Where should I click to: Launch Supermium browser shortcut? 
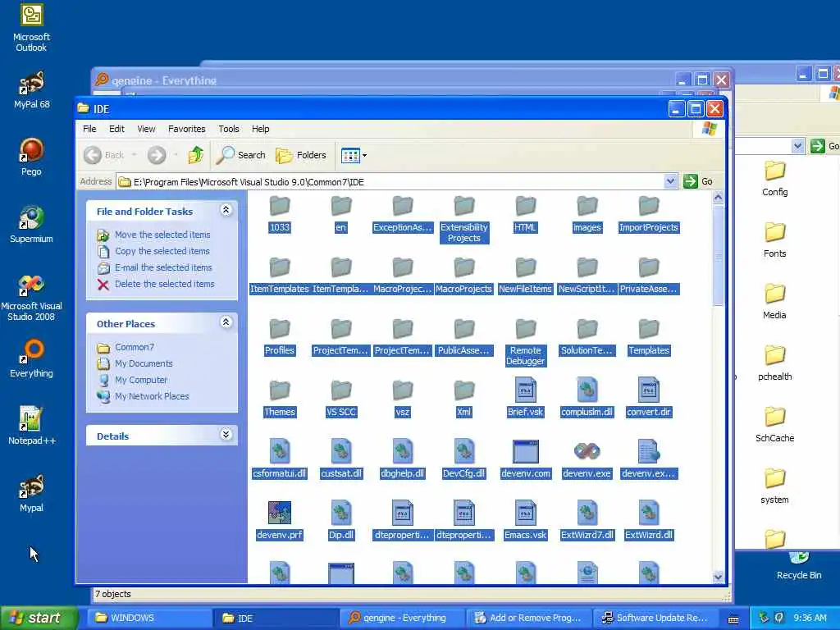click(32, 225)
